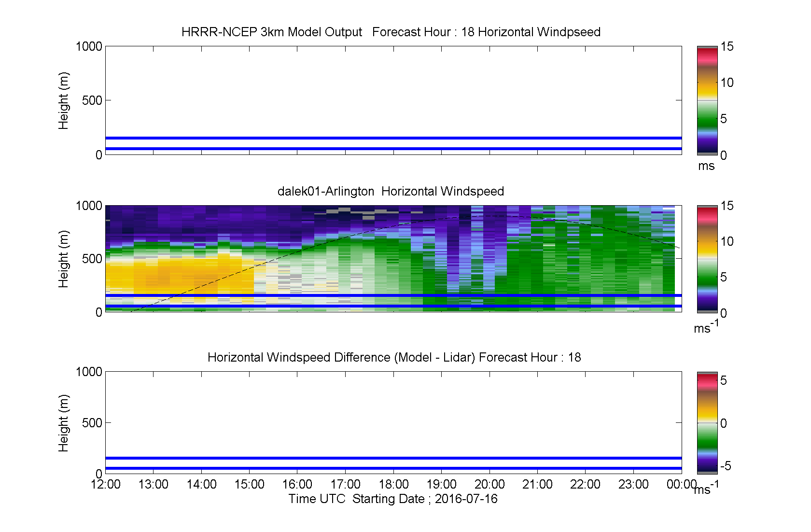Click the upper blue line in the top plot
811x532 pixels.
(393, 138)
